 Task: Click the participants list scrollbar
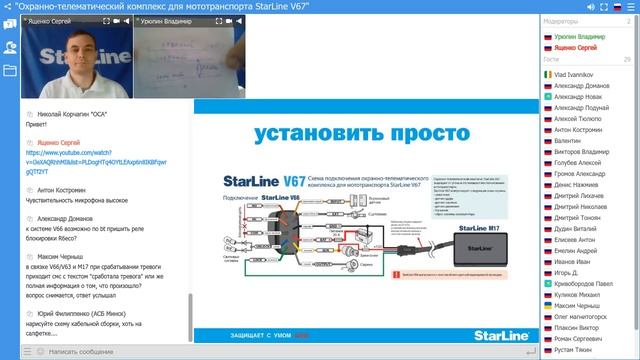pyautogui.click(x=636, y=171)
